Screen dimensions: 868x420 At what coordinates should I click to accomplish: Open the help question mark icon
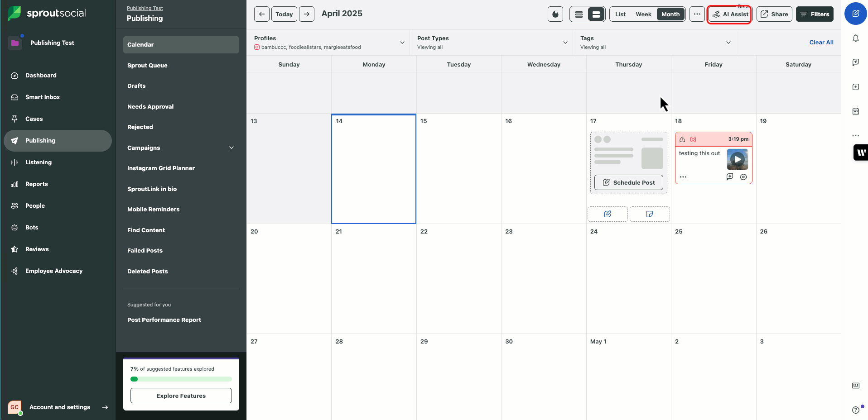pyautogui.click(x=855, y=410)
